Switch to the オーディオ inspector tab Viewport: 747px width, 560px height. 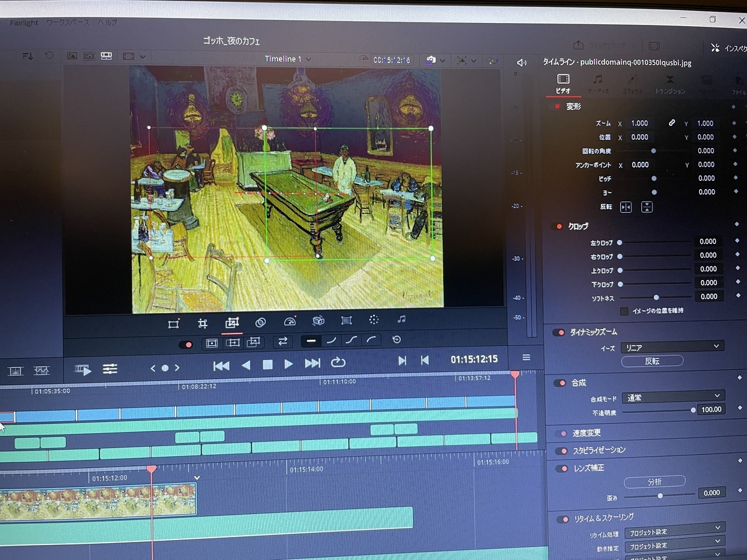[598, 83]
